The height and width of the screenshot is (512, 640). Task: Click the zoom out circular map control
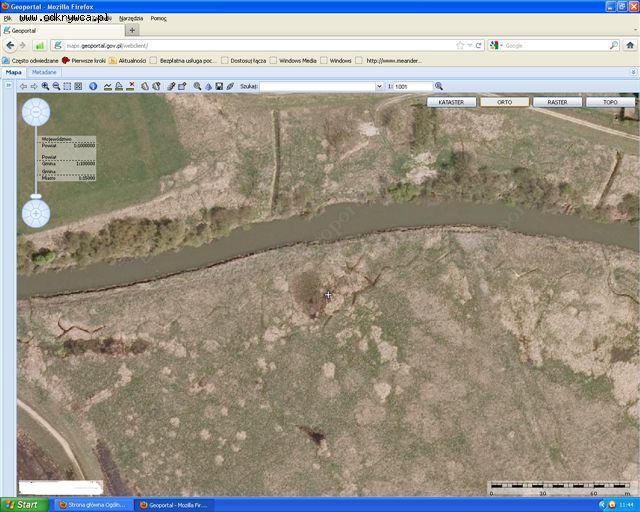(36, 111)
